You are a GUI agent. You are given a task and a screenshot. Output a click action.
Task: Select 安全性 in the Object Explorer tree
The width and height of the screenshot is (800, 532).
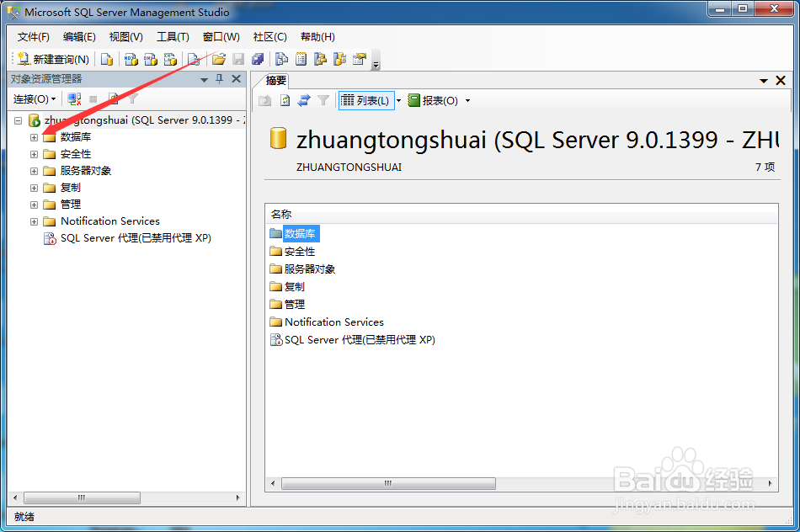pyautogui.click(x=76, y=154)
